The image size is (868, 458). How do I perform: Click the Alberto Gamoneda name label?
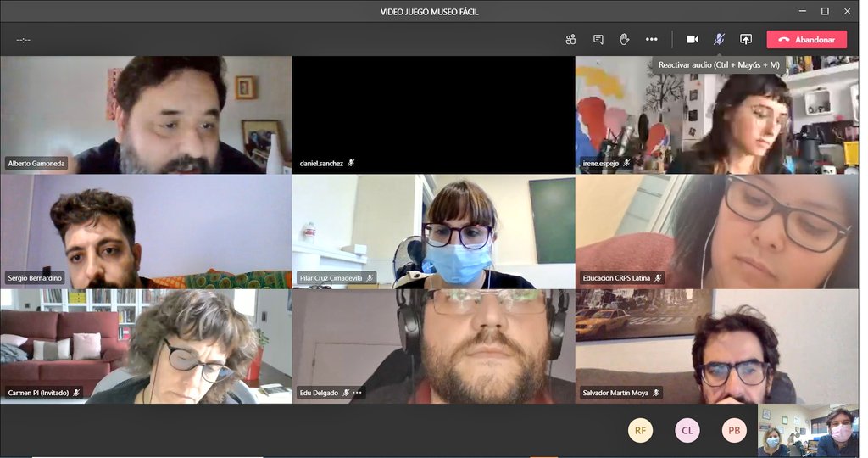[x=36, y=164]
